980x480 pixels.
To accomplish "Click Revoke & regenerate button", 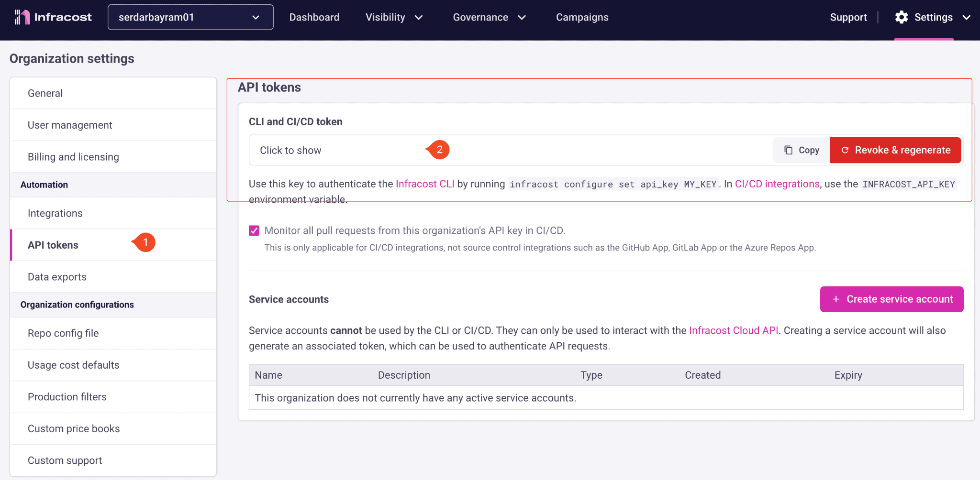I will coord(895,150).
